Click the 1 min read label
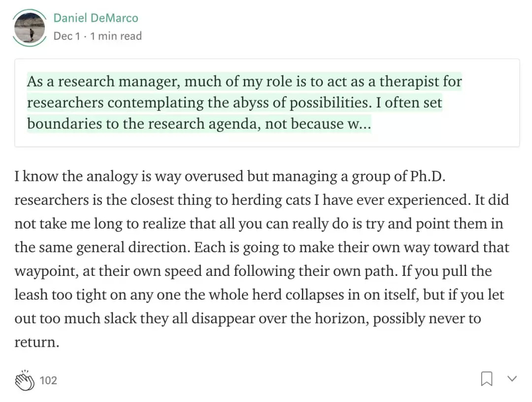Image resolution: width=532 pixels, height=402 pixels. (116, 36)
